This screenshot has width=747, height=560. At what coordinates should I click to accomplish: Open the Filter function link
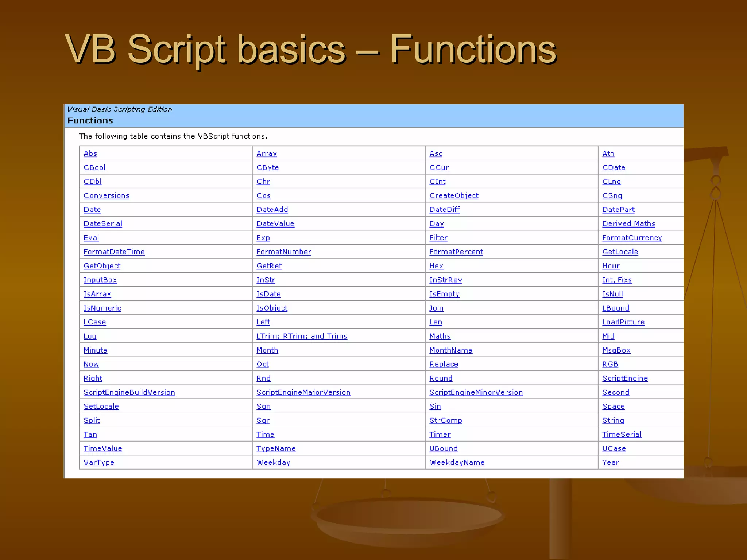click(438, 238)
